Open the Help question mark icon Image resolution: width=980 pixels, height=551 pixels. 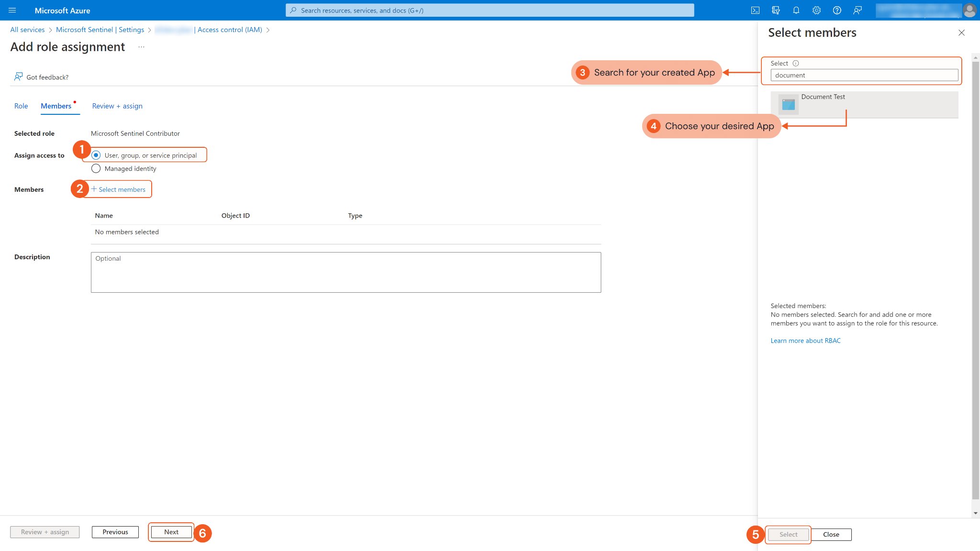tap(837, 10)
